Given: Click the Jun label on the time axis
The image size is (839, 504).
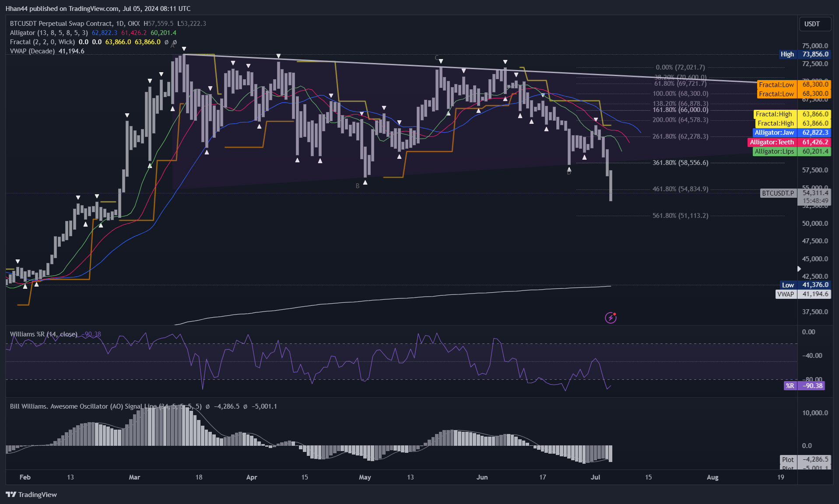Looking at the screenshot, I should click(x=482, y=477).
